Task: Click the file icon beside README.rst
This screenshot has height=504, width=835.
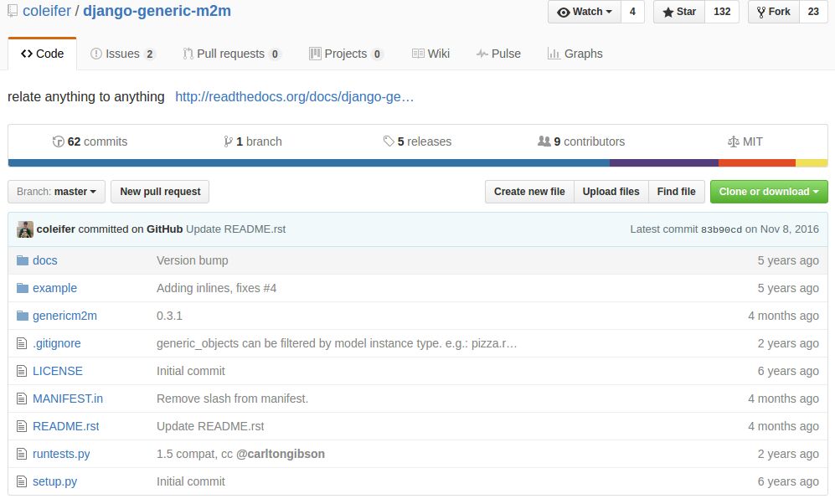Action: click(x=21, y=426)
